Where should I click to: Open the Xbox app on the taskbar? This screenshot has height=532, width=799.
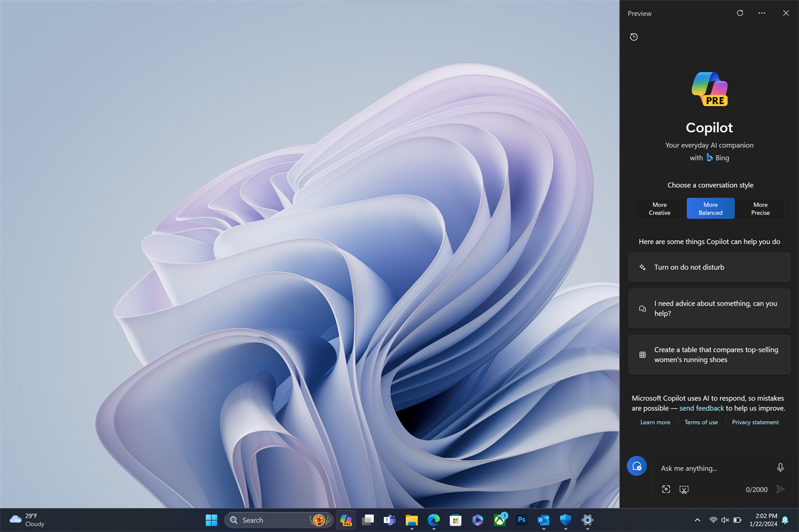(500, 520)
